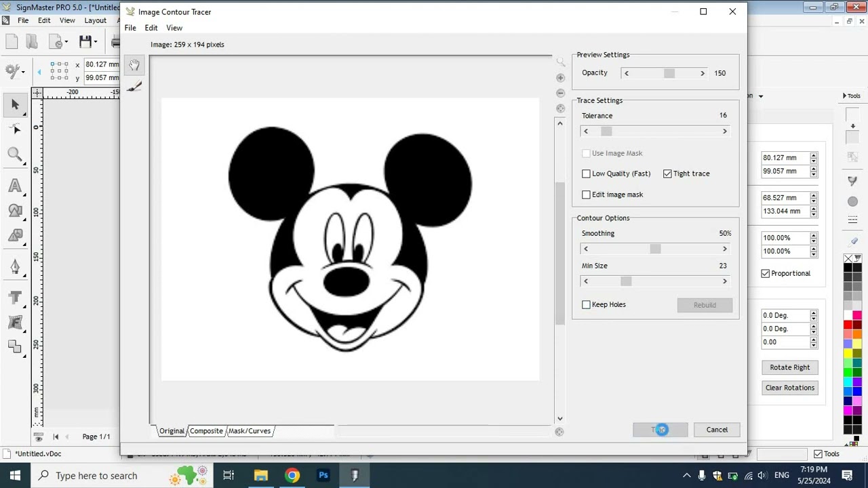The width and height of the screenshot is (868, 488).
Task: Uncheck the Tight trace checkbox
Action: point(667,174)
